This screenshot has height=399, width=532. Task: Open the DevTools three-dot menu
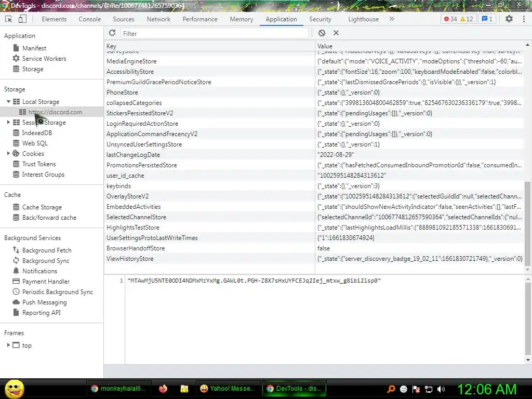click(x=524, y=19)
